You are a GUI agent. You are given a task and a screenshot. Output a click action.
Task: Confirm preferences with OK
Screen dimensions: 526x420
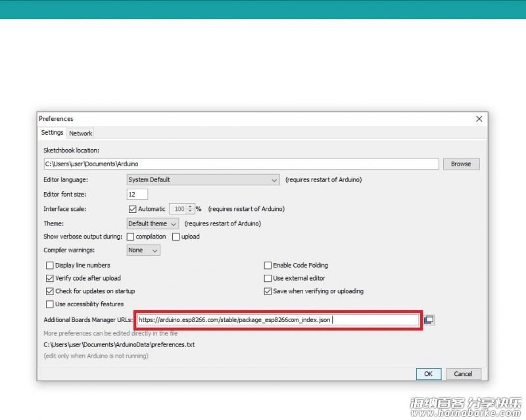[x=429, y=374]
